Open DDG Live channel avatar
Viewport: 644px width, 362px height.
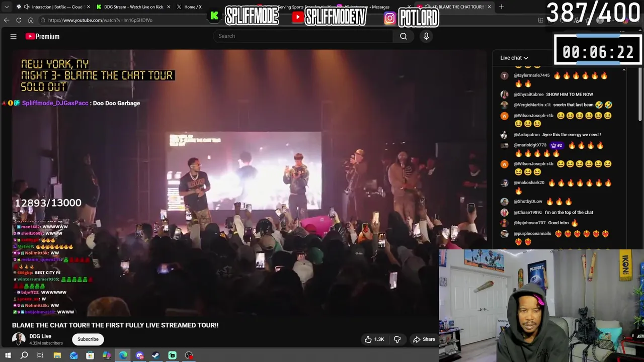coord(19,339)
